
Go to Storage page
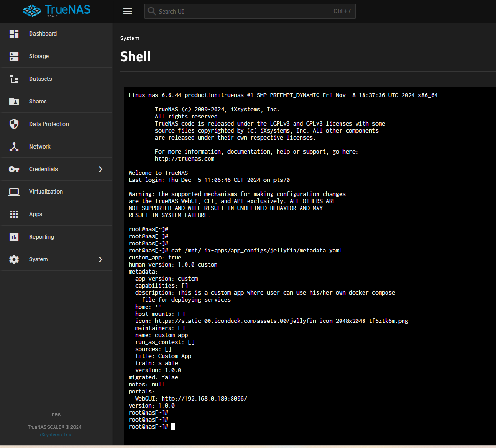(x=39, y=56)
